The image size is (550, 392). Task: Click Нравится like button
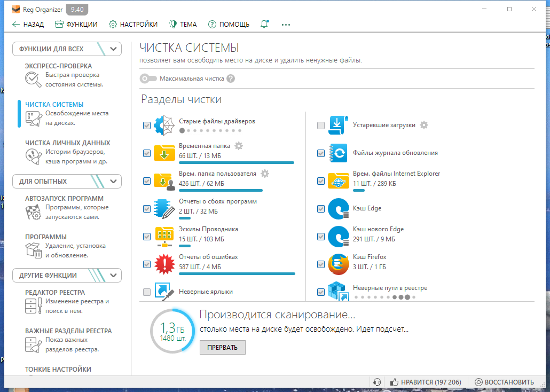426,382
